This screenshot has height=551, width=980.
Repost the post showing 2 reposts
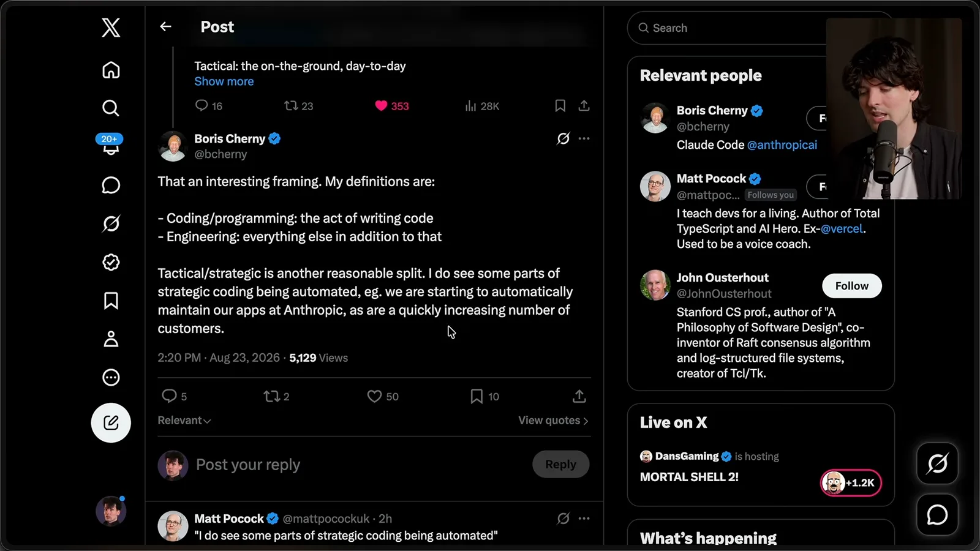pos(276,396)
